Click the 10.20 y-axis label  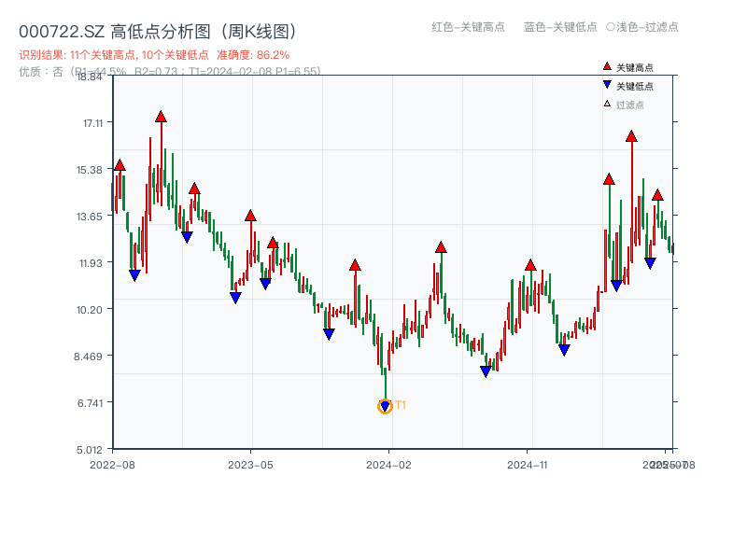click(90, 310)
